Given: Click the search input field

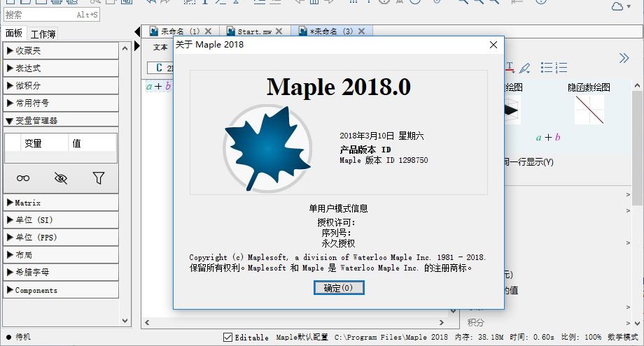Looking at the screenshot, I should point(52,15).
